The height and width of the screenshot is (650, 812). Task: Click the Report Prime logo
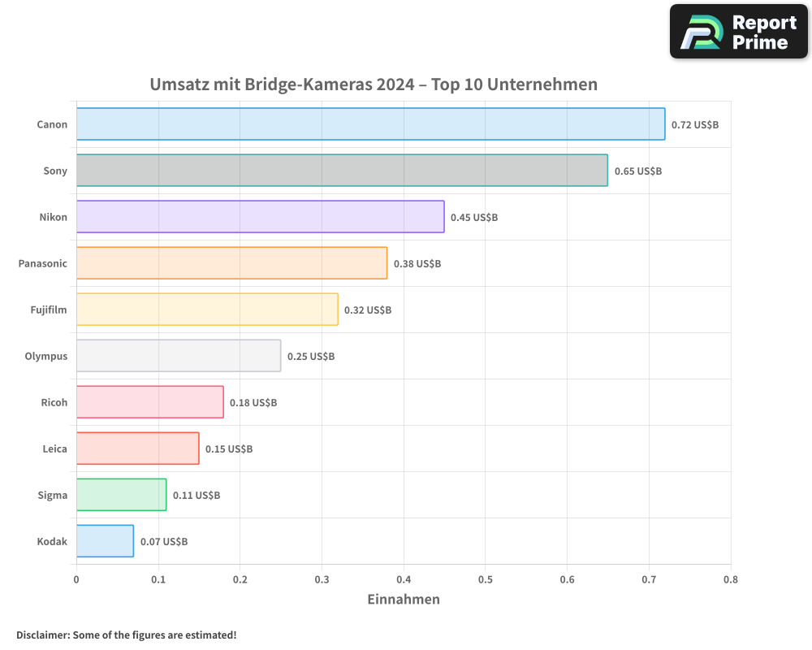(x=738, y=31)
